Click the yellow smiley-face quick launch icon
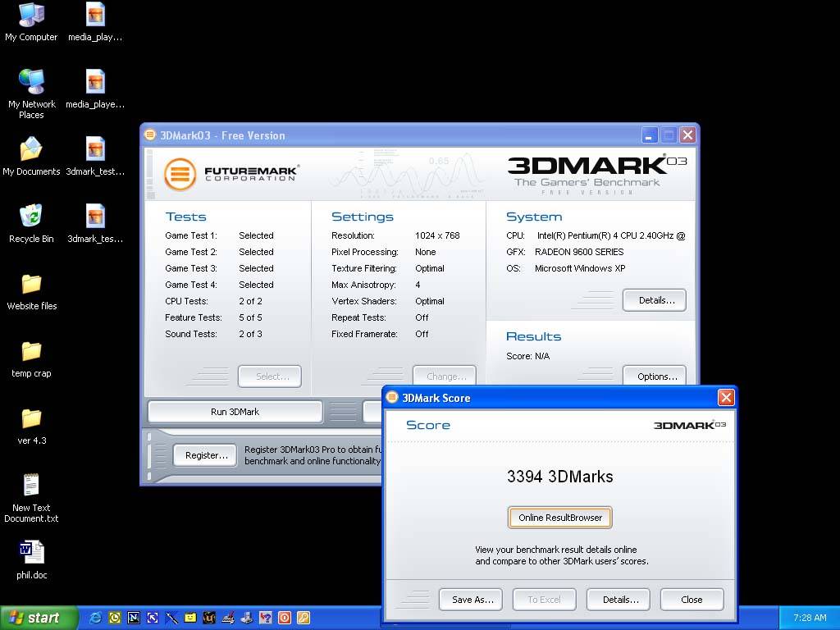The height and width of the screenshot is (630, 840). click(190, 618)
